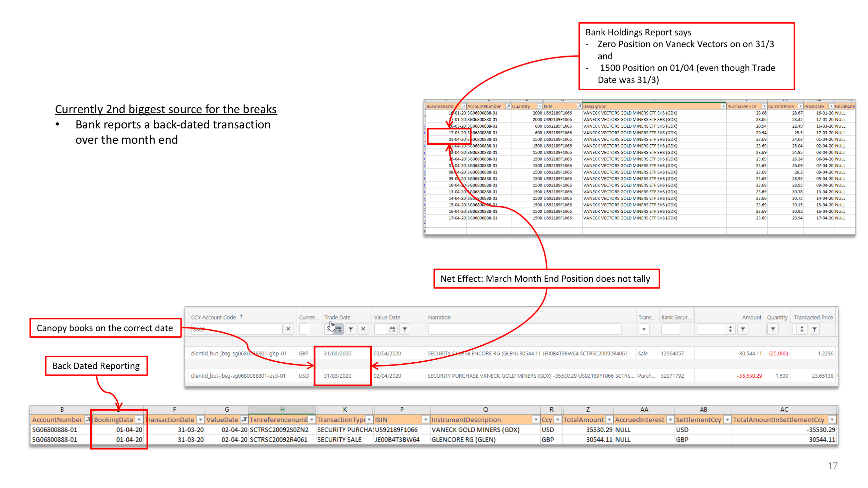Image resolution: width=868 pixels, height=488 pixels.
Task: Open the BookingDate column filter dropdown
Action: pos(139,420)
